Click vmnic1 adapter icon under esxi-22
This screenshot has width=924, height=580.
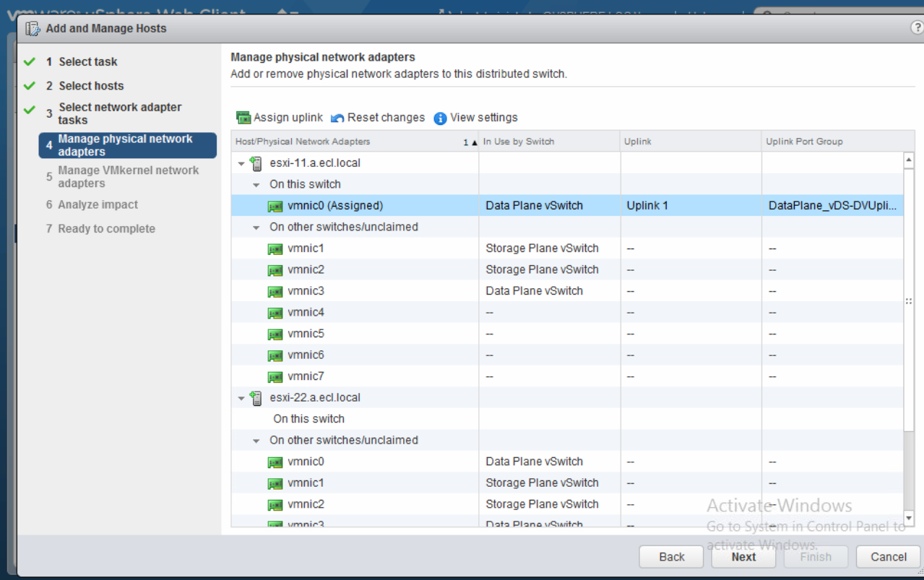(275, 484)
